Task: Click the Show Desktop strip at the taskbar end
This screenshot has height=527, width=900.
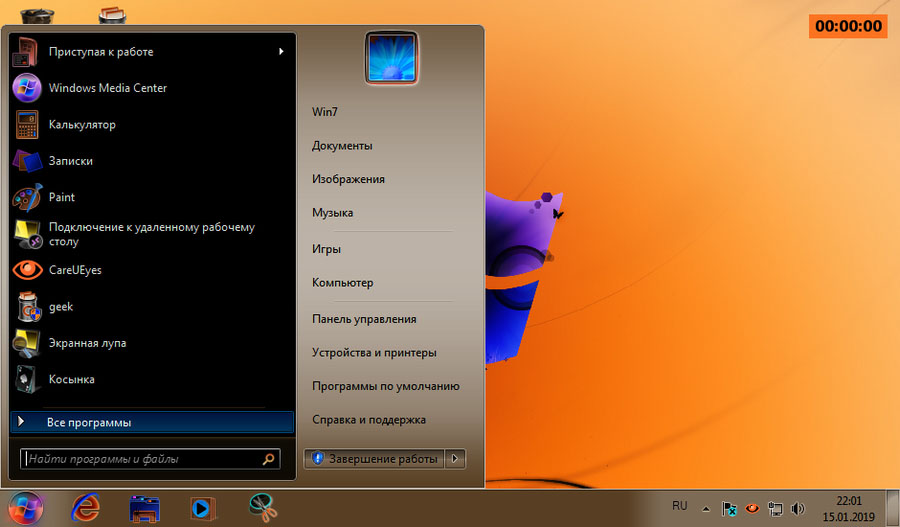Action: click(x=893, y=508)
